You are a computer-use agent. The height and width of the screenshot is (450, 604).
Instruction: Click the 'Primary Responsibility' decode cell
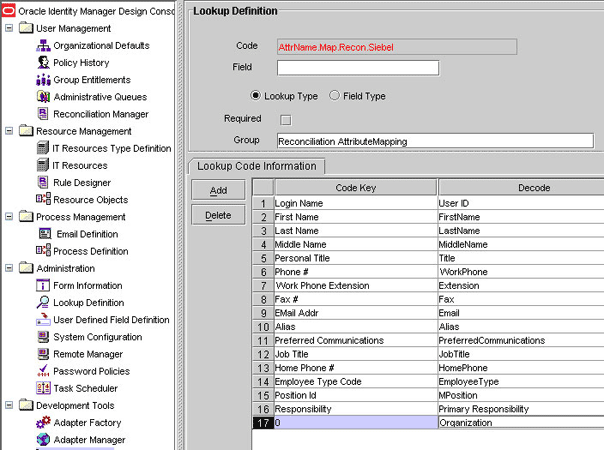coord(521,409)
